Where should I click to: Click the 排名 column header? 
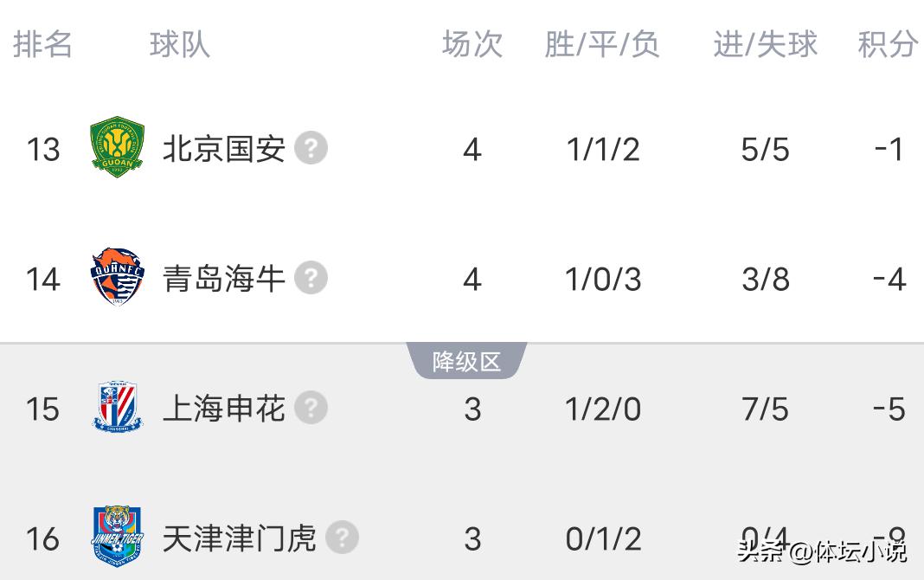point(42,43)
